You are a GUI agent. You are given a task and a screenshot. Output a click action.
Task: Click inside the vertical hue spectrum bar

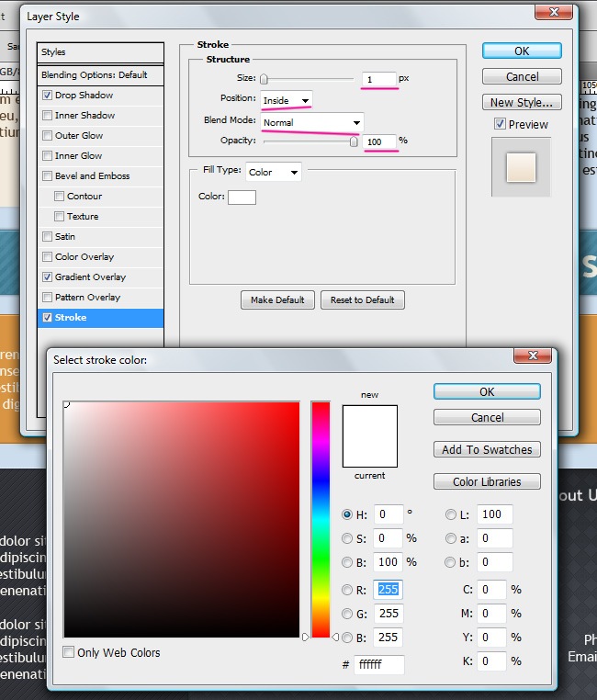coord(321,519)
